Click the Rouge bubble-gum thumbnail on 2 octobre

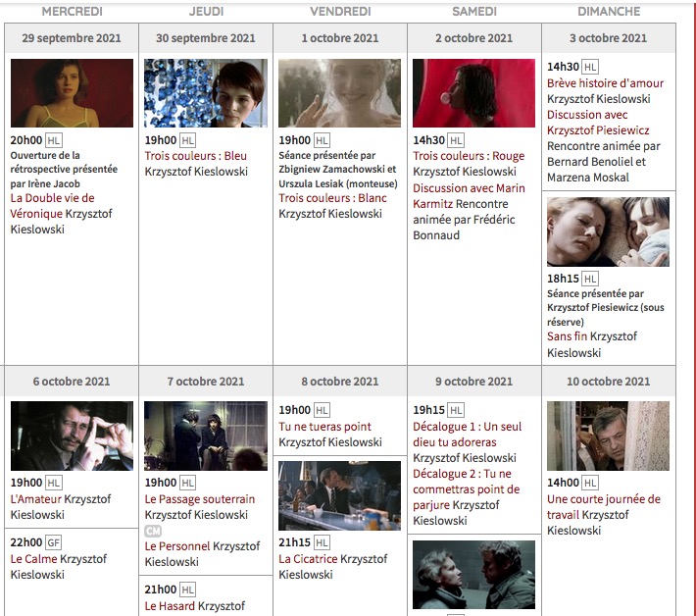[x=474, y=93]
